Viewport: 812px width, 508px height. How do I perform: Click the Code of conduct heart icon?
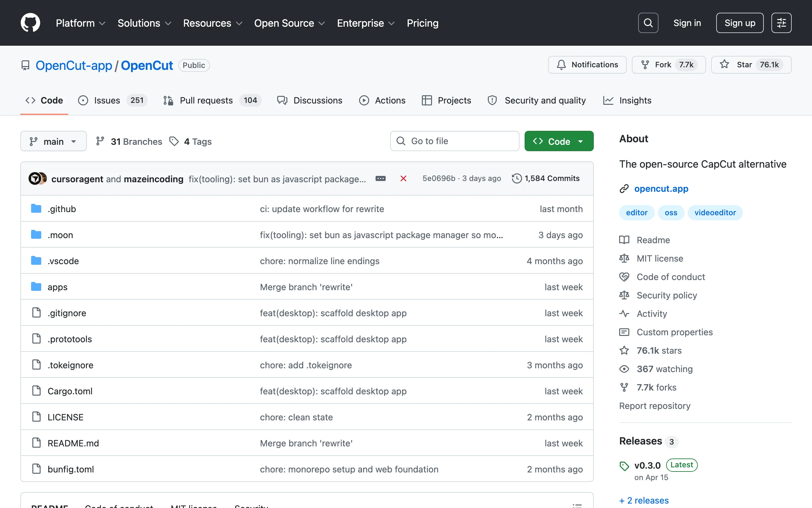coord(624,277)
